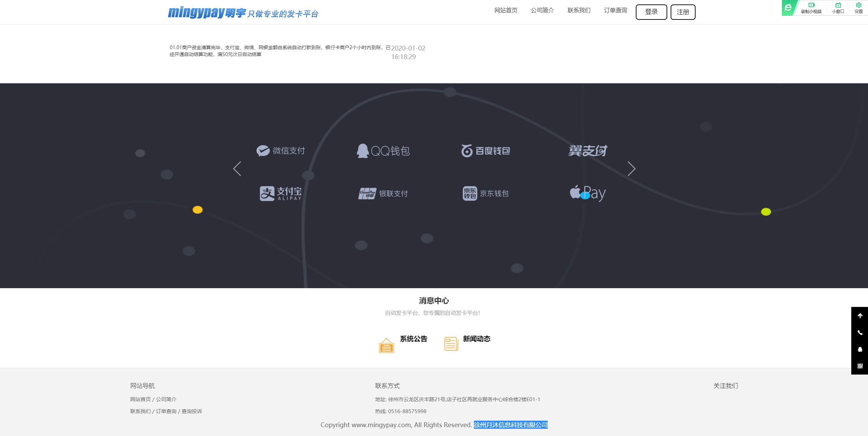Image resolution: width=868 pixels, height=436 pixels.
Task: Click the 联系方式 footer heading
Action: [x=387, y=386]
